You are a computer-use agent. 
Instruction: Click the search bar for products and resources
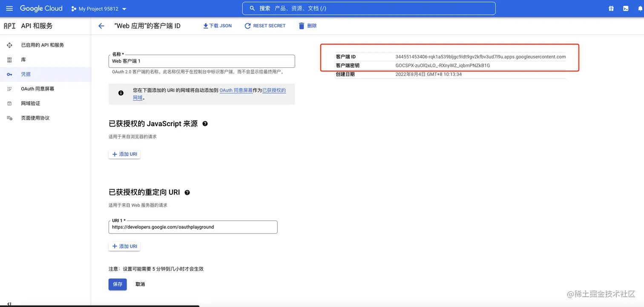[x=369, y=9]
